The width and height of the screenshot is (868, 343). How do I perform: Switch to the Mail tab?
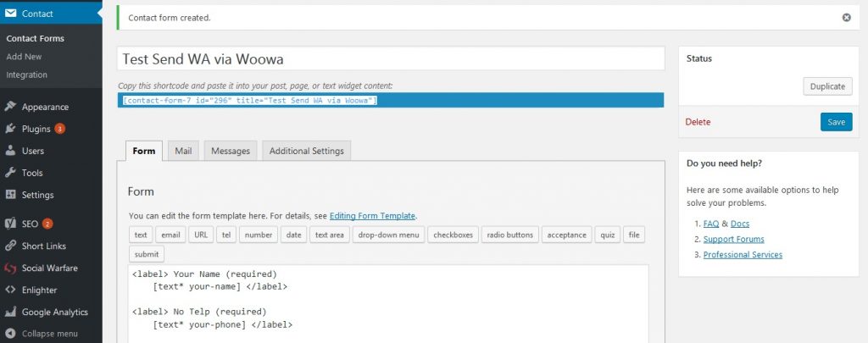pyautogui.click(x=183, y=151)
